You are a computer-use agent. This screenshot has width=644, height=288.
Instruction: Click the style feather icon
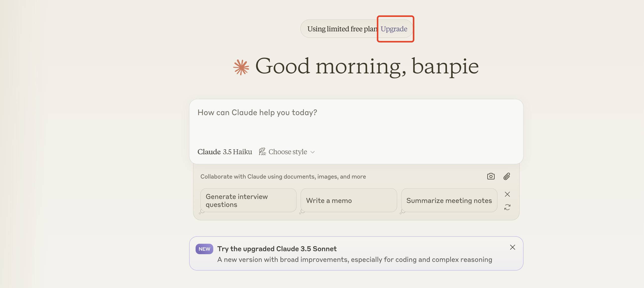pyautogui.click(x=262, y=151)
